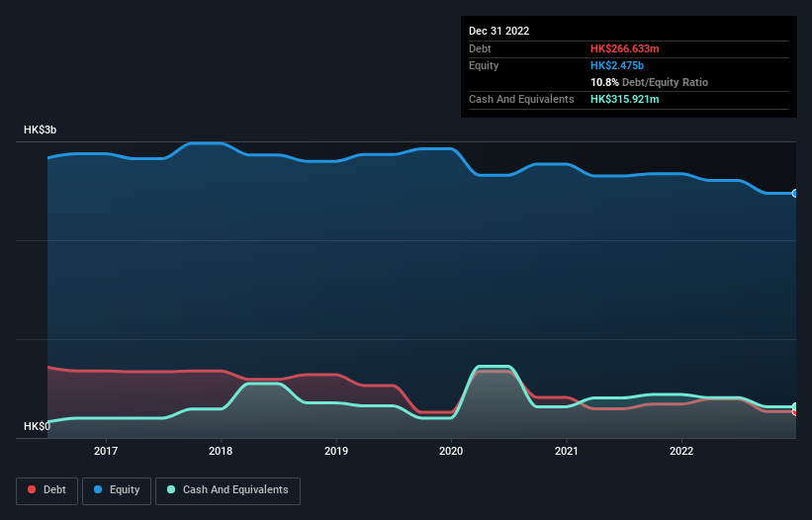Click the HK$3b y-axis label
The width and height of the screenshot is (812, 520).
(40, 130)
